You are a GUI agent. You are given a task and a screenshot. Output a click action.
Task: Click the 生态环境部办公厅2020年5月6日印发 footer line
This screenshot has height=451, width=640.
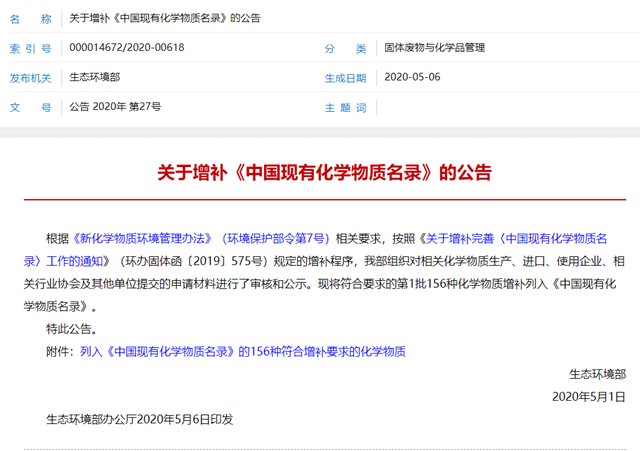click(x=140, y=420)
